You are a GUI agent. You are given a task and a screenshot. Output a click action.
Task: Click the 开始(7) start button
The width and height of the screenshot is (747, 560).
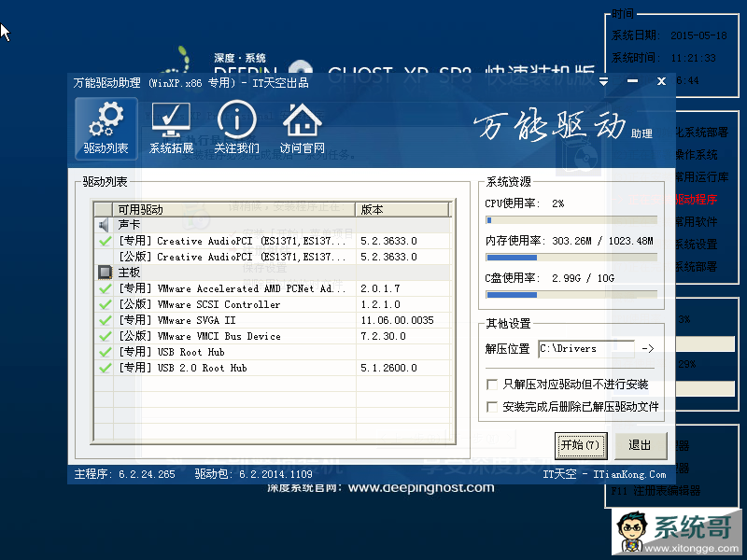581,446
